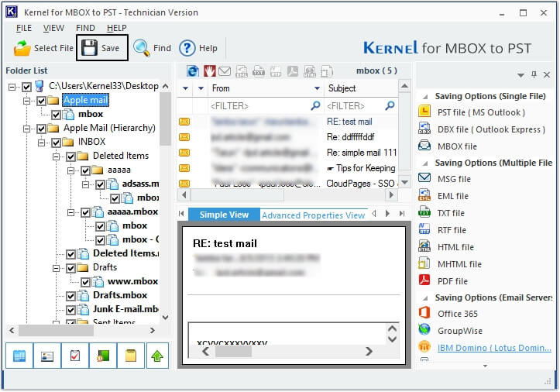
Task: Open the tasks checkmark icon at bottom
Action: [x=75, y=356]
